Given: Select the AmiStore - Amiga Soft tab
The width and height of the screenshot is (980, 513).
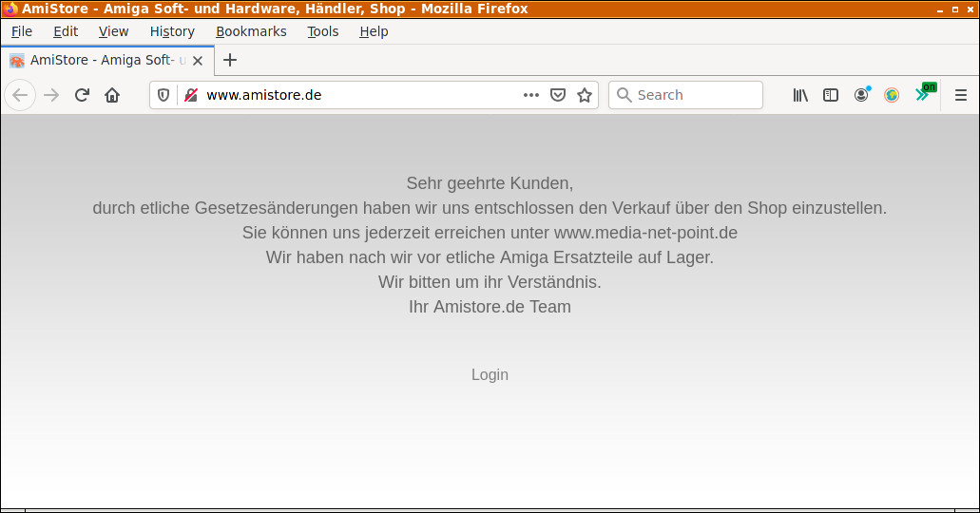Looking at the screenshot, I should pos(107,61).
